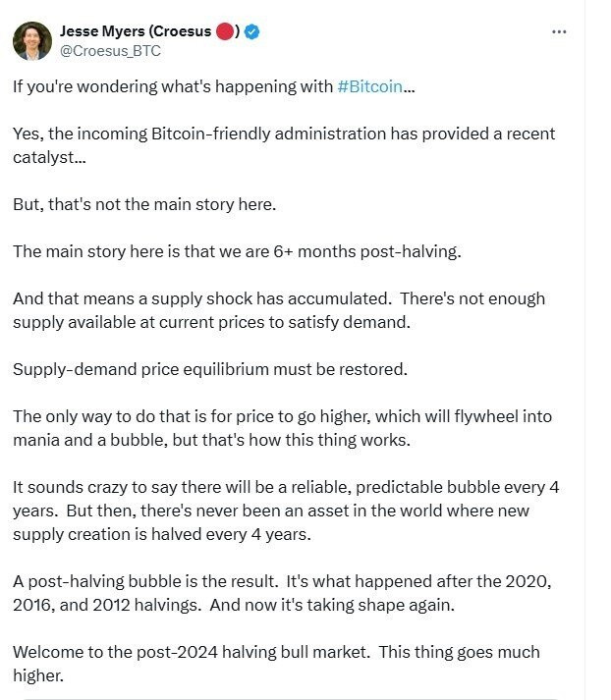
Task: Click the '6+ months post-halving' sentence
Action: [x=237, y=251]
